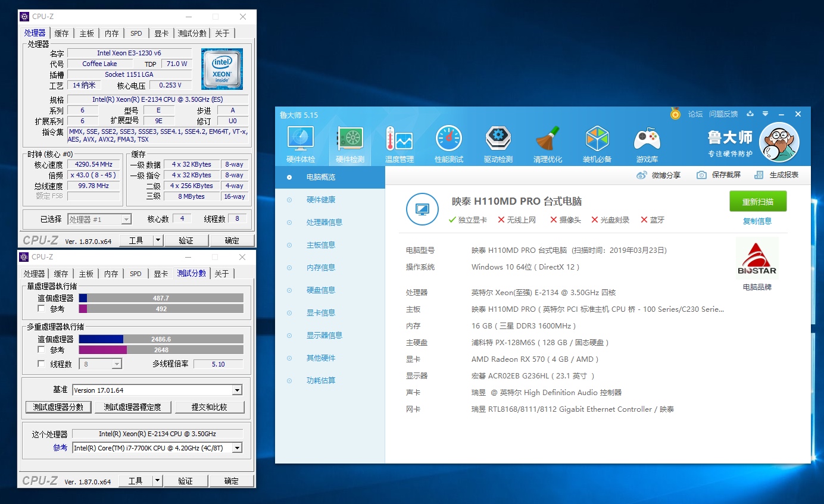Screen dimensions: 824x504
Task: Click the CPU-Z app icon in the lower window title bar
Action: click(24, 257)
